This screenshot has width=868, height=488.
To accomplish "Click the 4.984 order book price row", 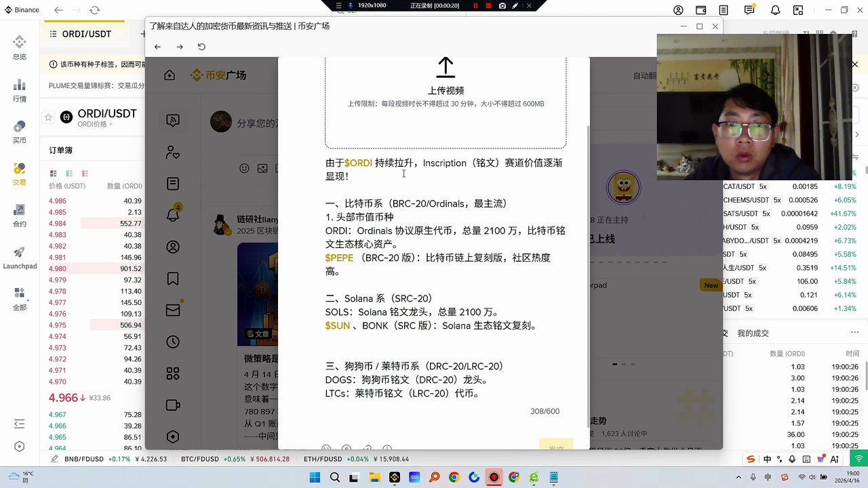I will (x=95, y=224).
